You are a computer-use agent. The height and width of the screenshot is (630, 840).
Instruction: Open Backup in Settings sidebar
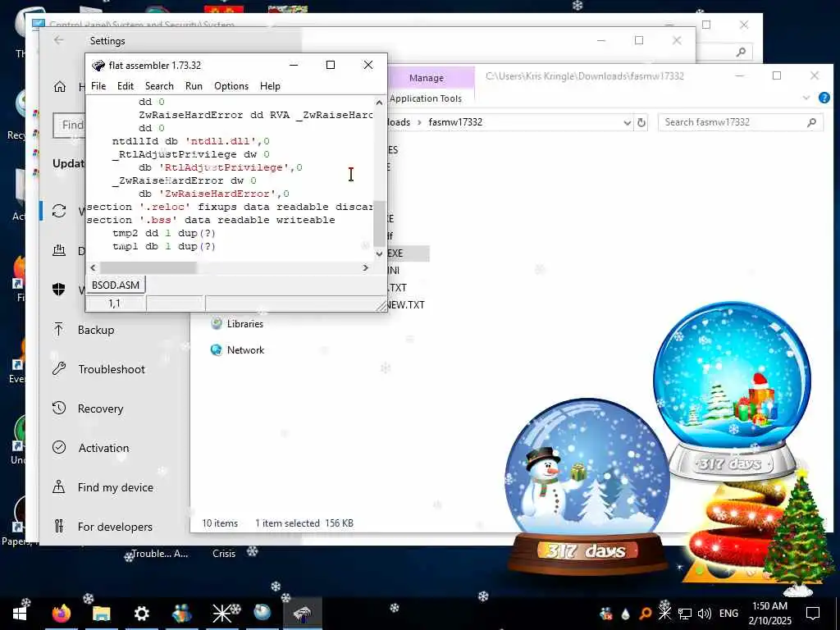(96, 330)
